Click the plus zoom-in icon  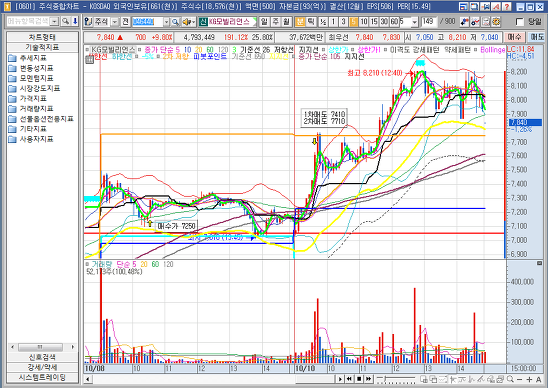coord(529,379)
